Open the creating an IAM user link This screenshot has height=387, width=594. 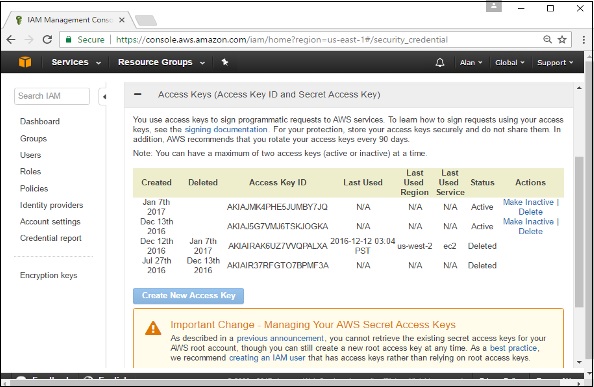click(267, 358)
